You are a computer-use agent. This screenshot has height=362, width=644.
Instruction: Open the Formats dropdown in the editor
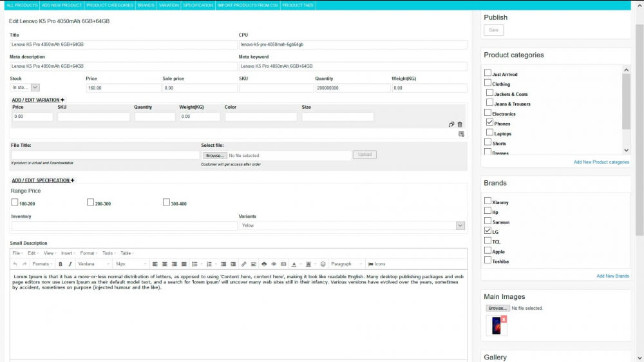coord(43,264)
